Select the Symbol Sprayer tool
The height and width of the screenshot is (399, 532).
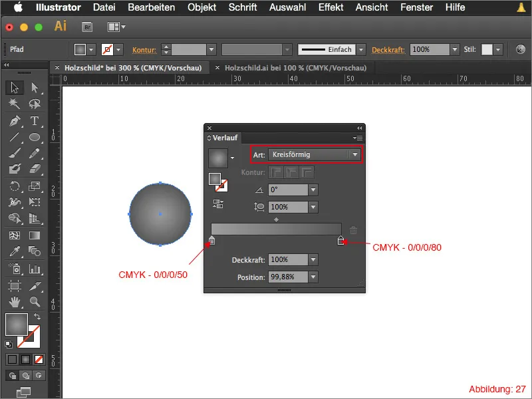[15, 269]
